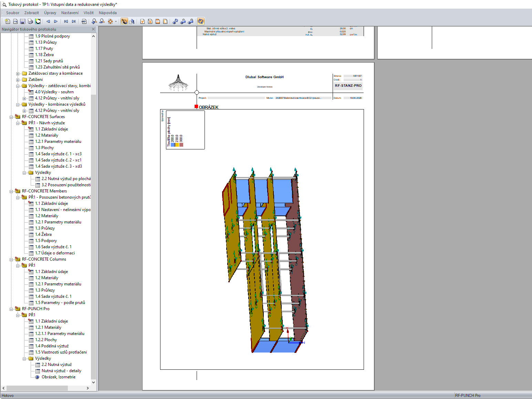Expand the Zatěžovací stavy a kombinace folder
Image resolution: width=532 pixels, height=399 pixels.
(18, 73)
